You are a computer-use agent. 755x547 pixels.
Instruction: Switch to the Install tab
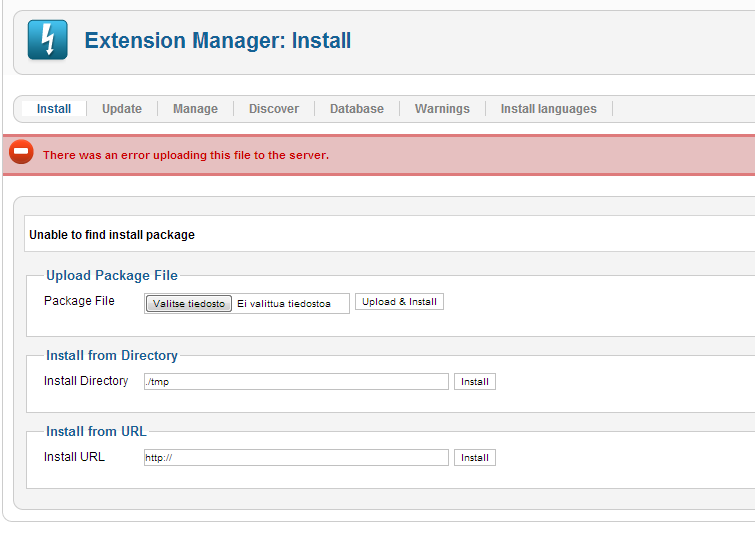[x=54, y=109]
